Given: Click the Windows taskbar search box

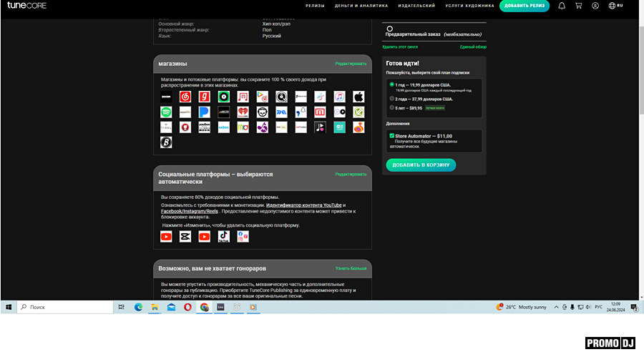Looking at the screenshot, I should [x=64, y=307].
